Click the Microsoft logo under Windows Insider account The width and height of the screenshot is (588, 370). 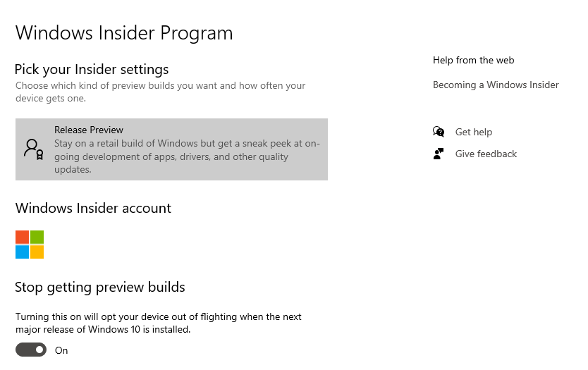[30, 245]
